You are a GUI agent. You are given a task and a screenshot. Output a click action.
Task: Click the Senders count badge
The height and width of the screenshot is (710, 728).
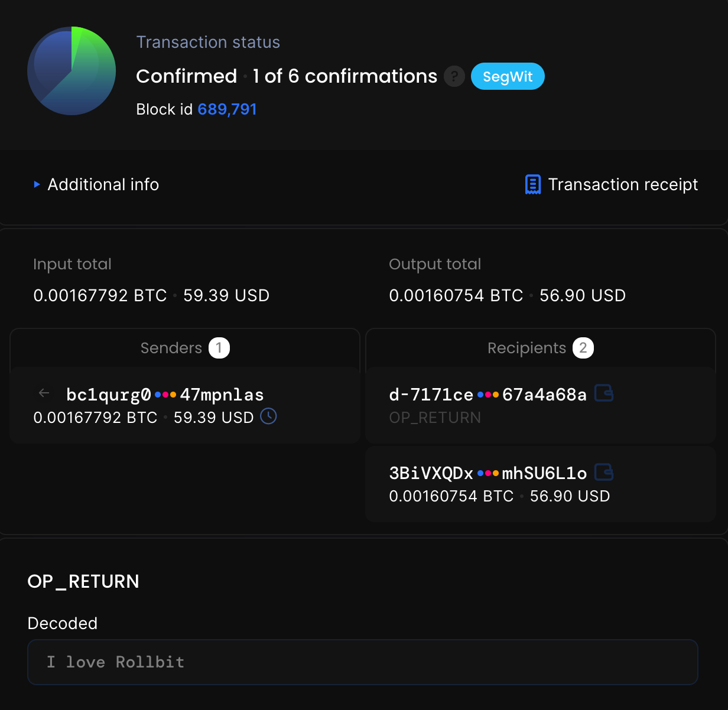click(219, 348)
